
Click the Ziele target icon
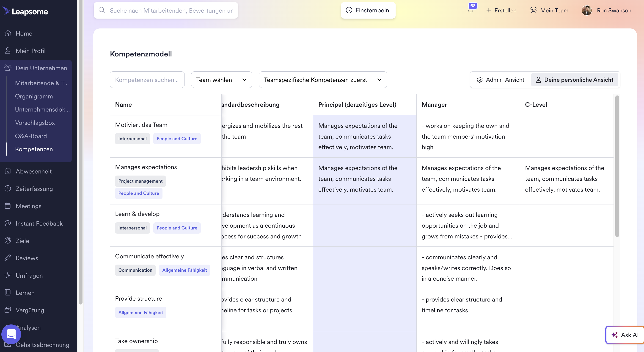tap(8, 240)
